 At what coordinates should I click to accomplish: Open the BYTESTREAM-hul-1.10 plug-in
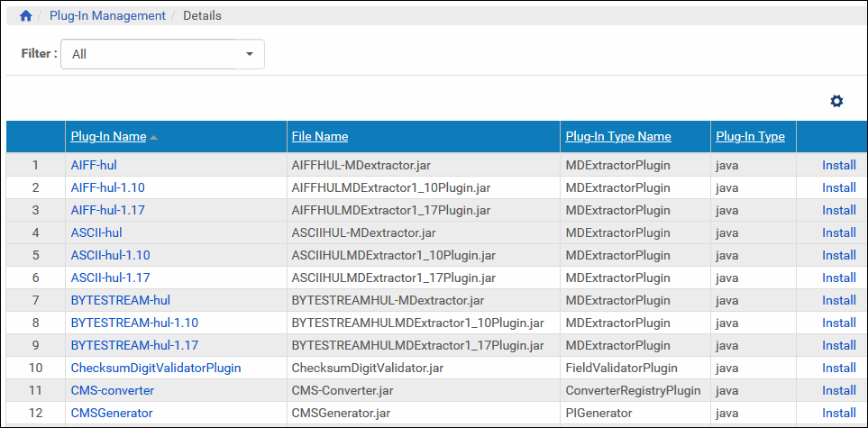click(x=134, y=323)
